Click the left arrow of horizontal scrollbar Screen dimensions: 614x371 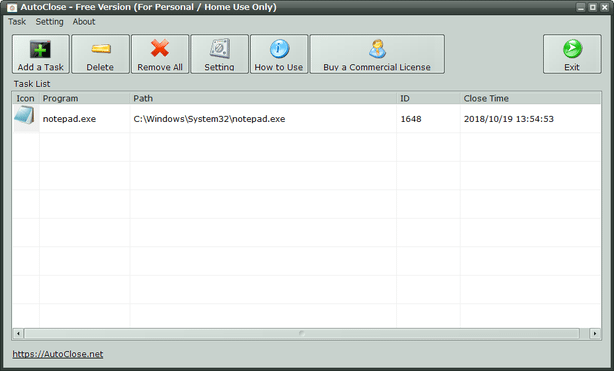click(x=18, y=334)
